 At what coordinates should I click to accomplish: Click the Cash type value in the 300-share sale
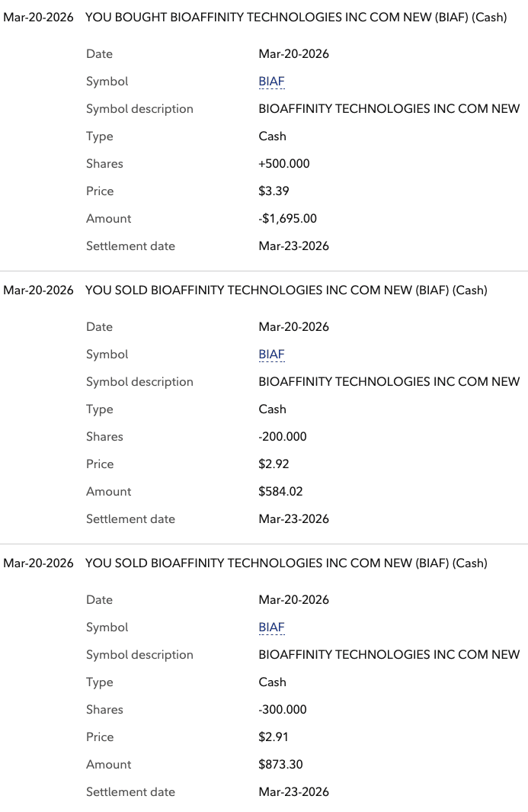272,682
